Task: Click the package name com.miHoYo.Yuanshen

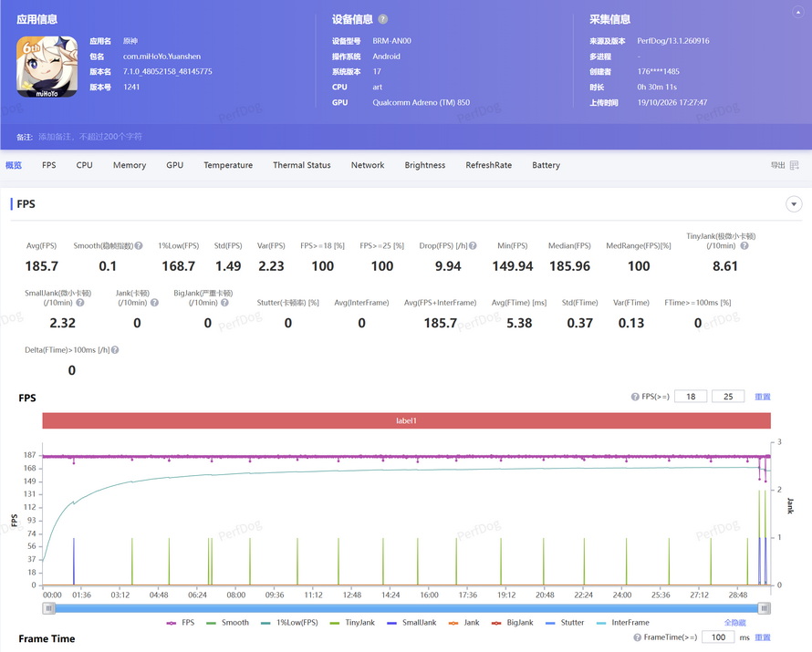Action: click(x=161, y=57)
